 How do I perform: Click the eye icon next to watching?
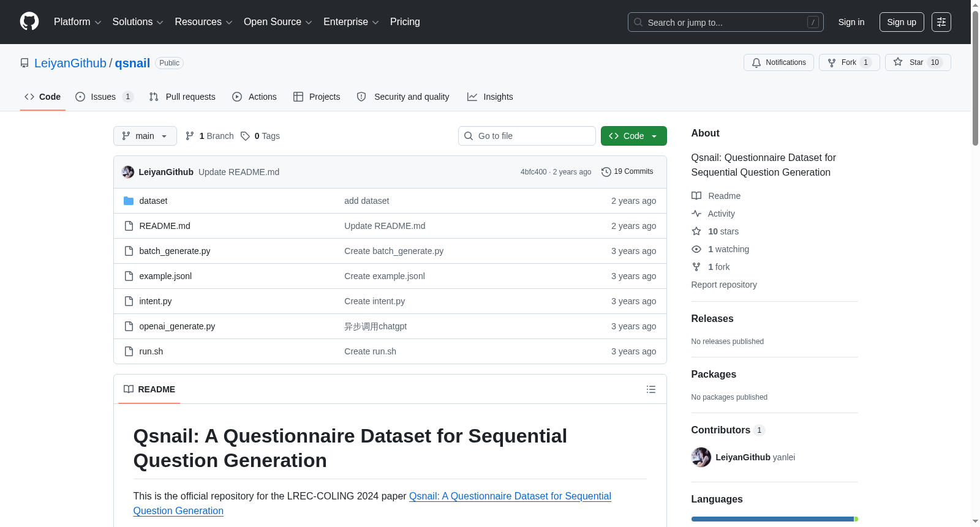[696, 249]
